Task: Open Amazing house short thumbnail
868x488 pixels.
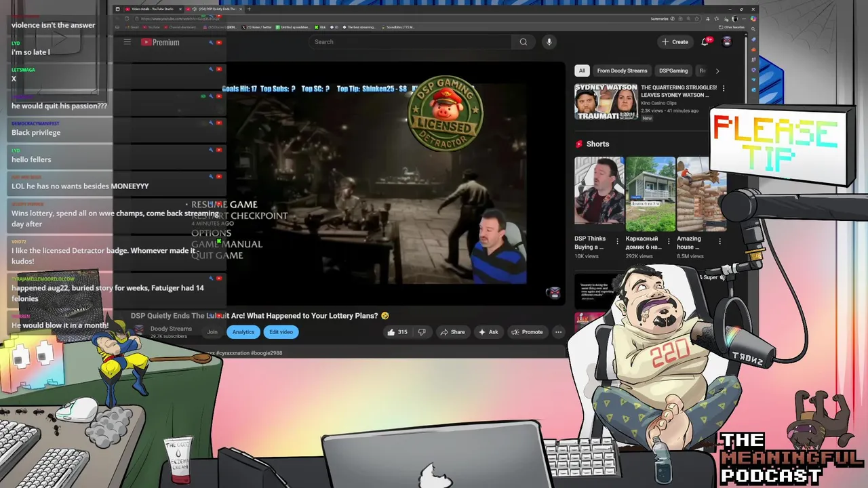Action: point(701,194)
